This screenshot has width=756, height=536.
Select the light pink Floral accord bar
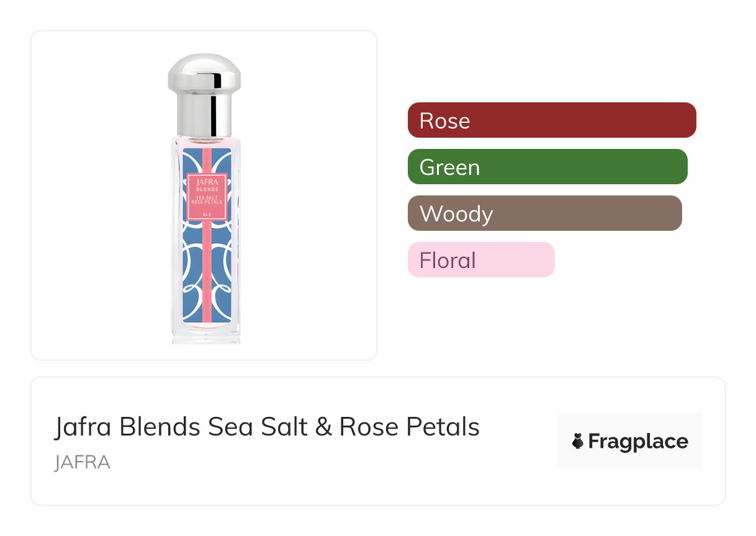click(x=480, y=259)
